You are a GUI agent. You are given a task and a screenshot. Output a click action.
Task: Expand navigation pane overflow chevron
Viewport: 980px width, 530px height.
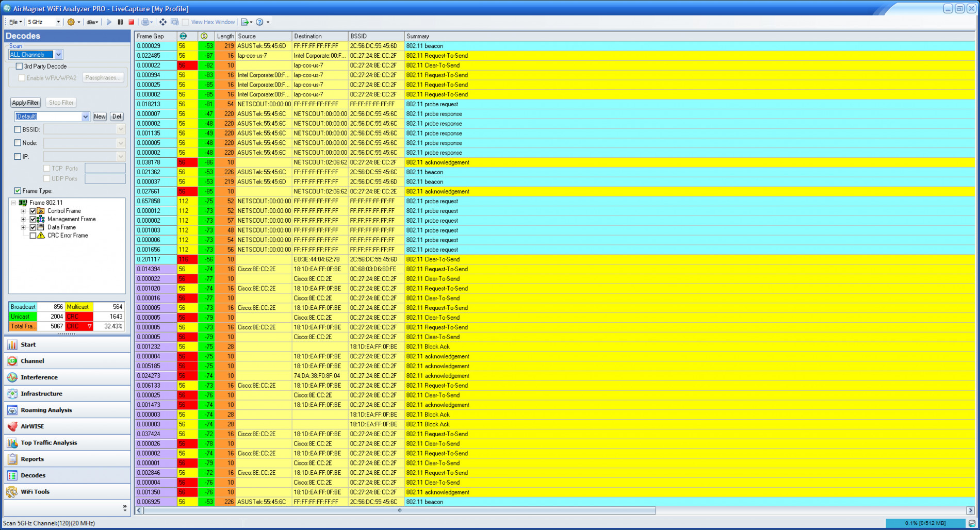pyautogui.click(x=125, y=508)
